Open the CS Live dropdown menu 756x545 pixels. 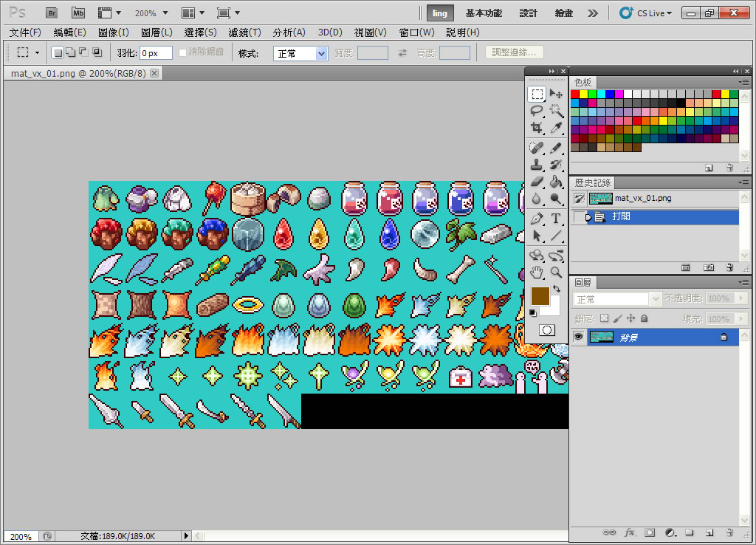(x=645, y=13)
